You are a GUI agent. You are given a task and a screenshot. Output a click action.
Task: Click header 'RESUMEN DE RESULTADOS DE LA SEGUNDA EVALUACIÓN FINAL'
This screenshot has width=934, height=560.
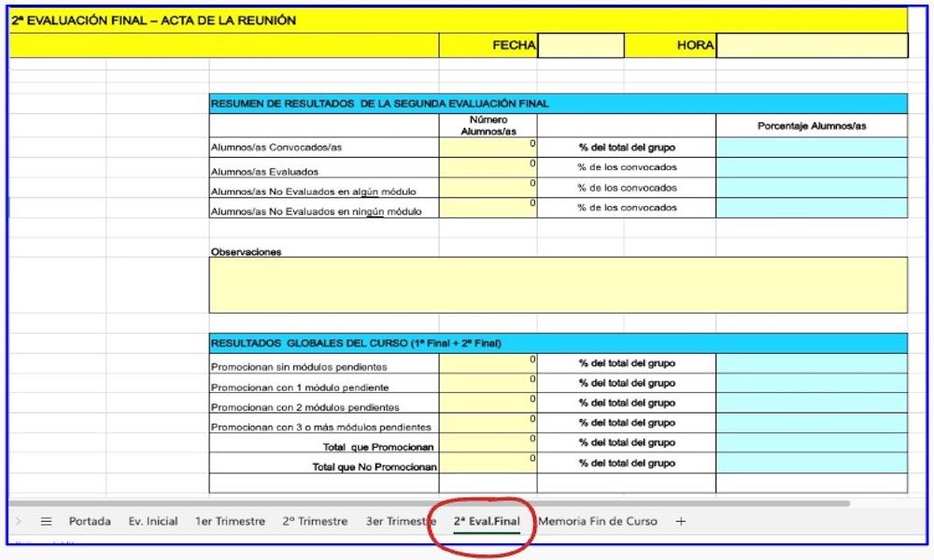[379, 104]
